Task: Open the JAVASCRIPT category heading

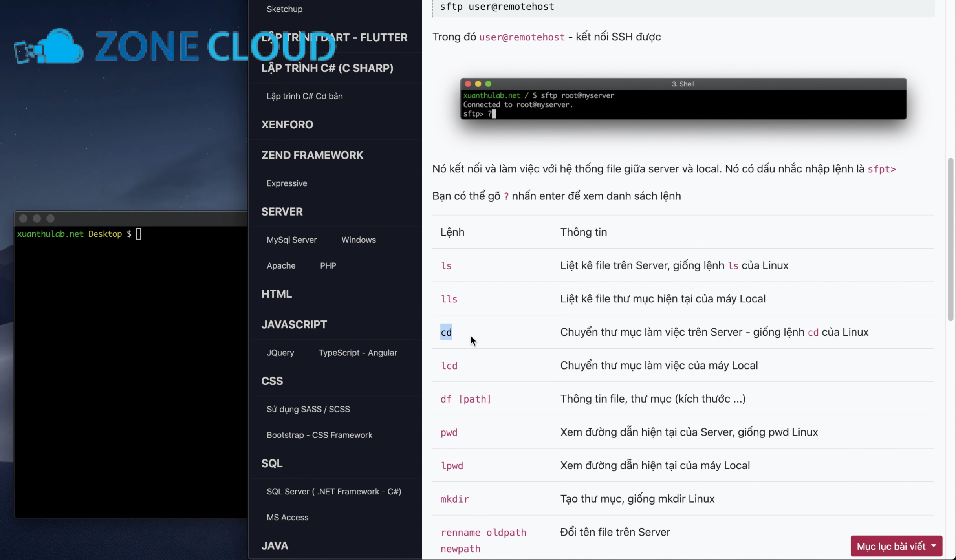Action: click(x=294, y=325)
